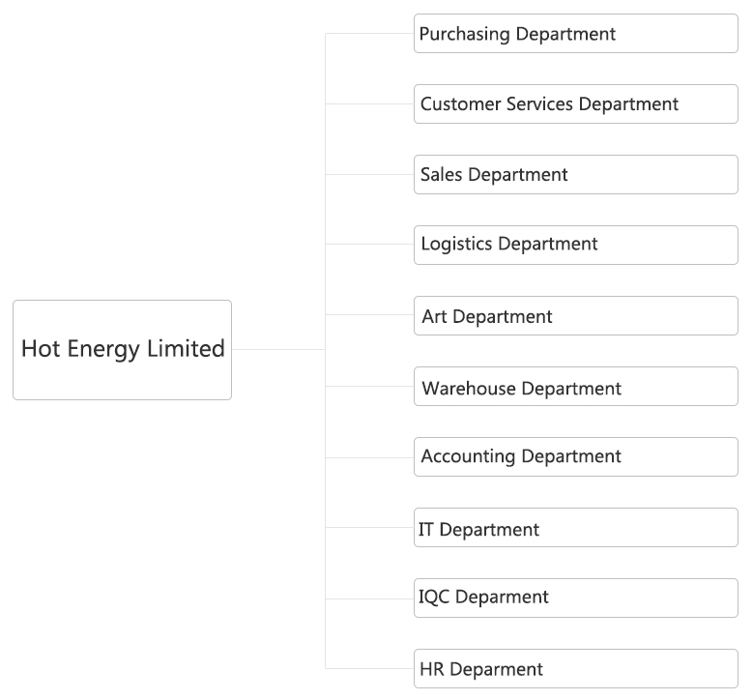Select the Art Department box

[x=576, y=315]
